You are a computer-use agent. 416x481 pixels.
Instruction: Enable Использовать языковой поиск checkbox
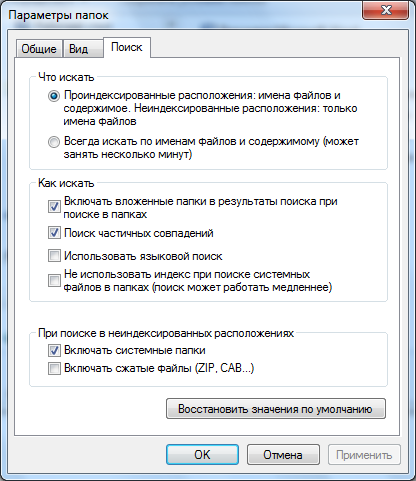54,256
